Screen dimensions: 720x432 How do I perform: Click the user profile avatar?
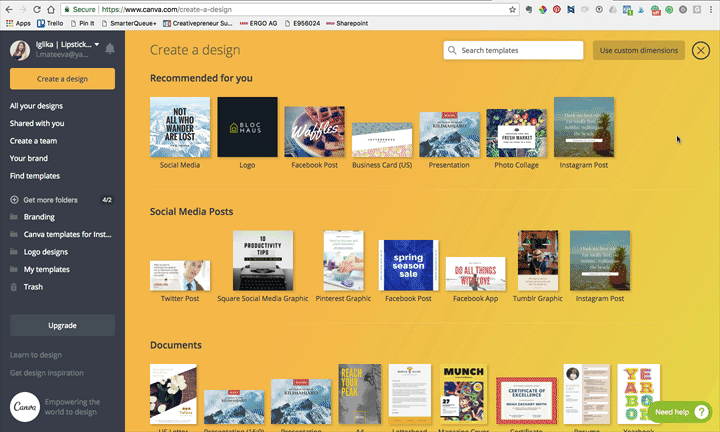[x=20, y=50]
